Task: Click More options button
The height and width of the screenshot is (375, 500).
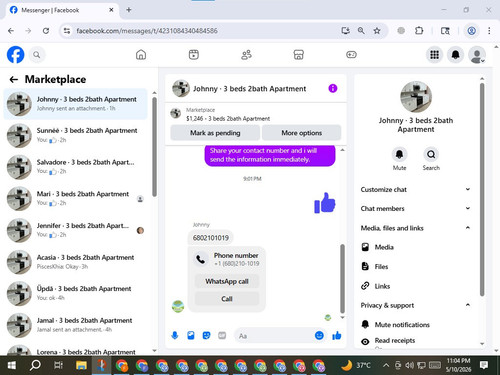Action: (302, 133)
